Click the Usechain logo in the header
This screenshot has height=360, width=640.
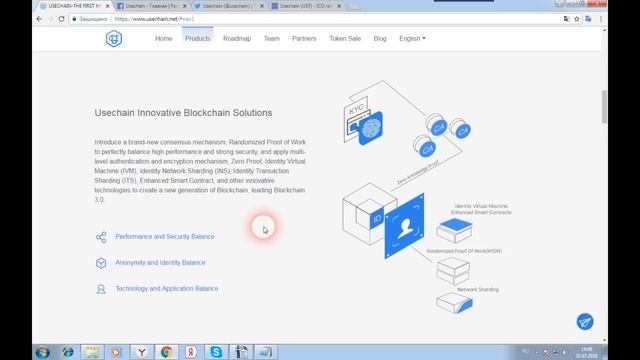(x=114, y=39)
